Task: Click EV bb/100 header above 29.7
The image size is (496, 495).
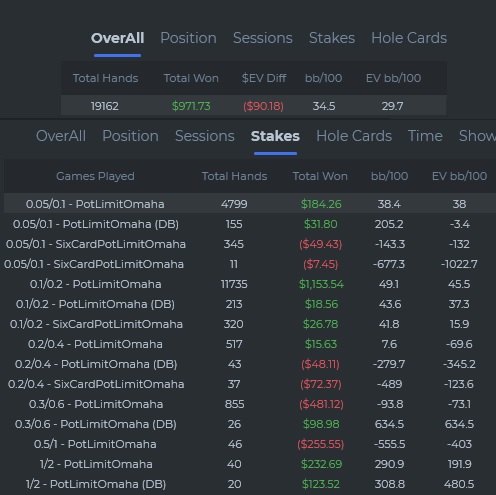Action: point(393,78)
